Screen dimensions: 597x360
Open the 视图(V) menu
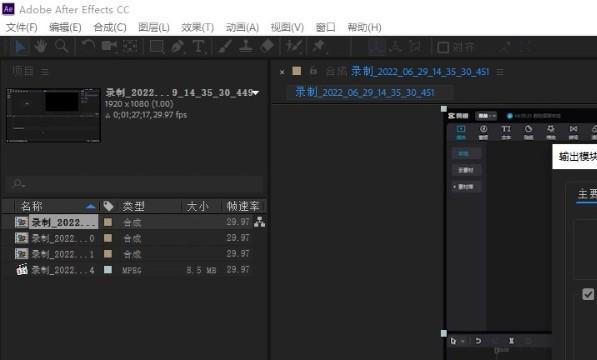point(287,27)
